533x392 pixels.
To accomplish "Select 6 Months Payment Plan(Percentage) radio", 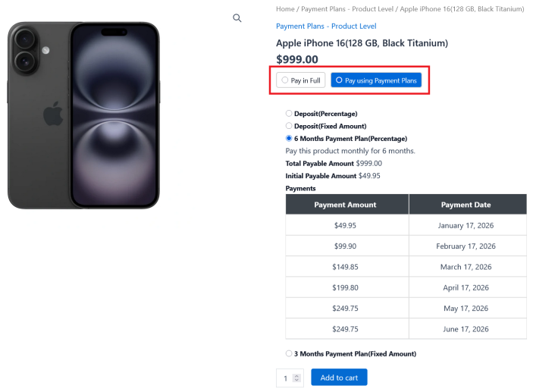I will (289, 139).
